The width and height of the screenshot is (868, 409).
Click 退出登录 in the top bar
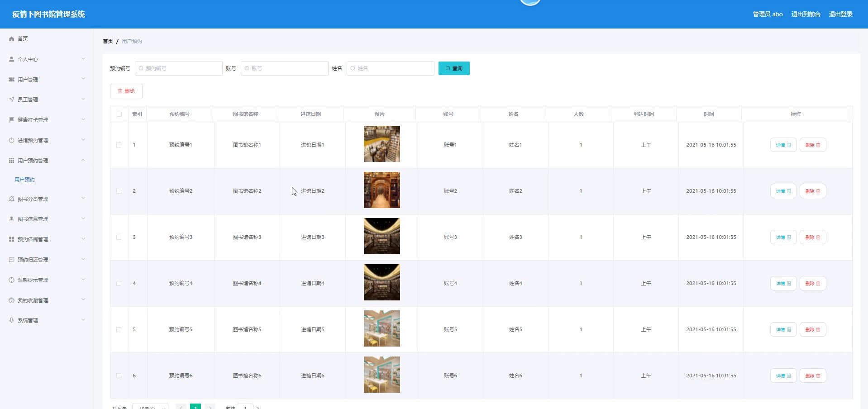coord(840,14)
